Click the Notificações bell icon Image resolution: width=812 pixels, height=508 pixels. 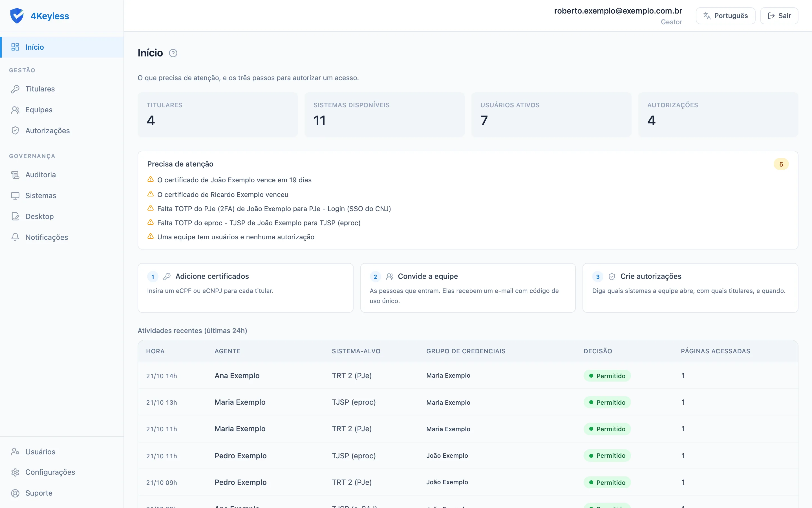click(x=15, y=237)
